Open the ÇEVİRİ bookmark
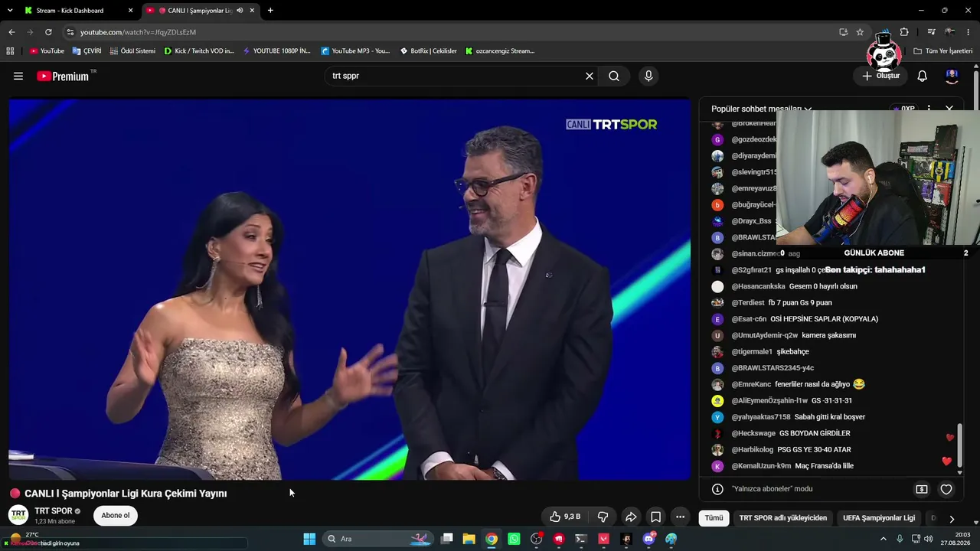This screenshot has height=551, width=980. [87, 51]
